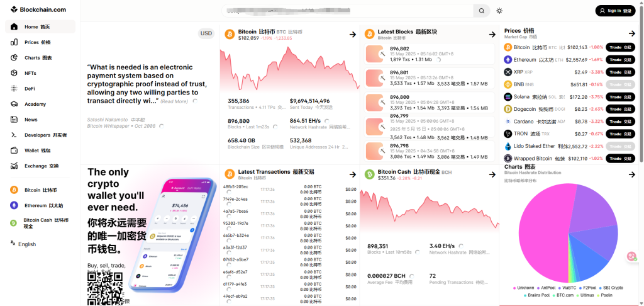Open the Charts sidebar item

point(40,57)
